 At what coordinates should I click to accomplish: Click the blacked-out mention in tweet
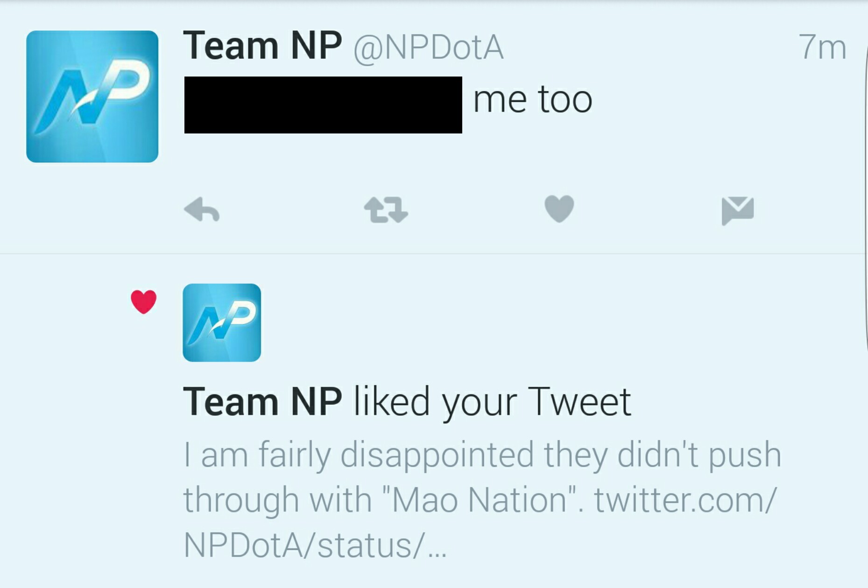pos(323,105)
